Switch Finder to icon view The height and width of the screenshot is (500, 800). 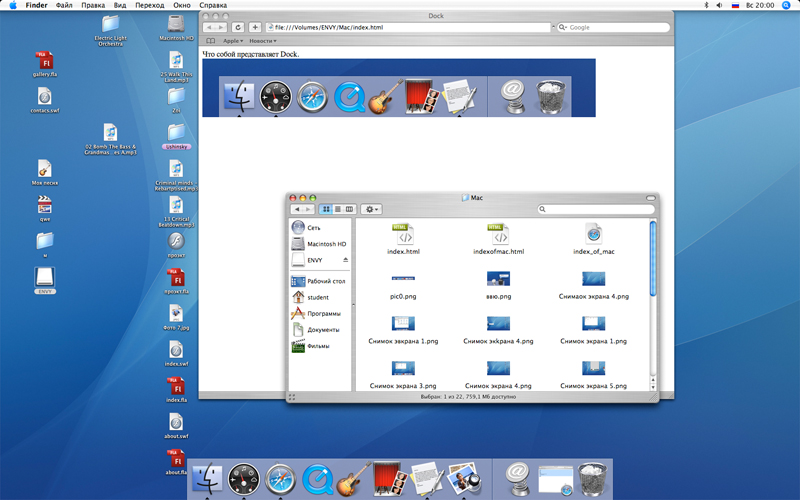tap(326, 209)
